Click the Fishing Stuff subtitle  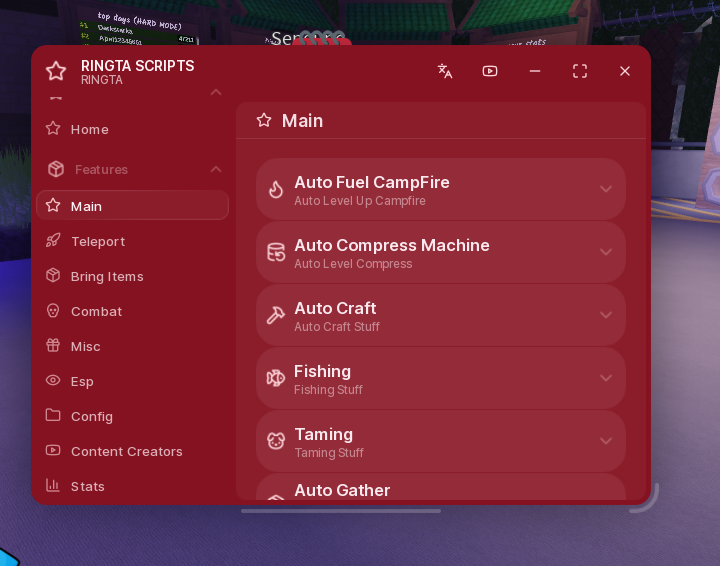328,390
